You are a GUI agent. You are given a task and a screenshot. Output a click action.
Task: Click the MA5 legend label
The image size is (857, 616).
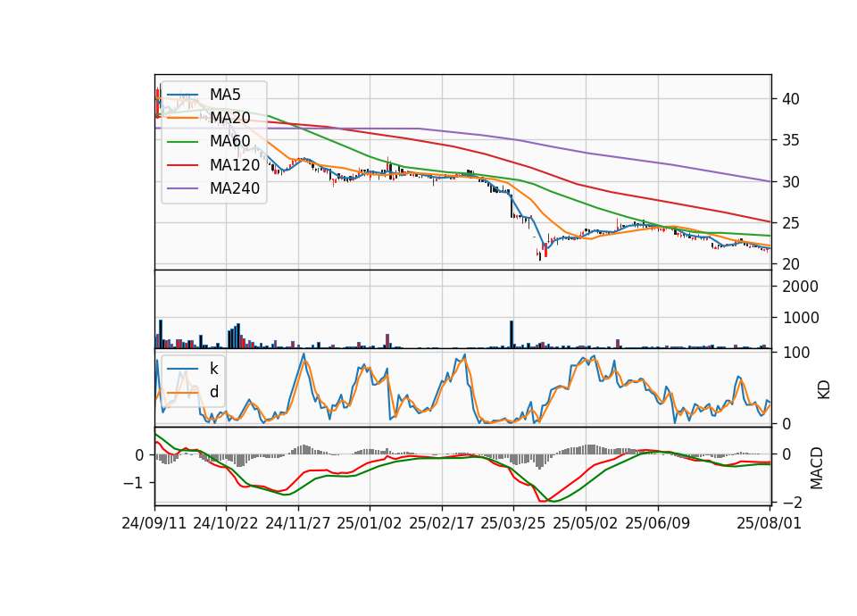(225, 95)
